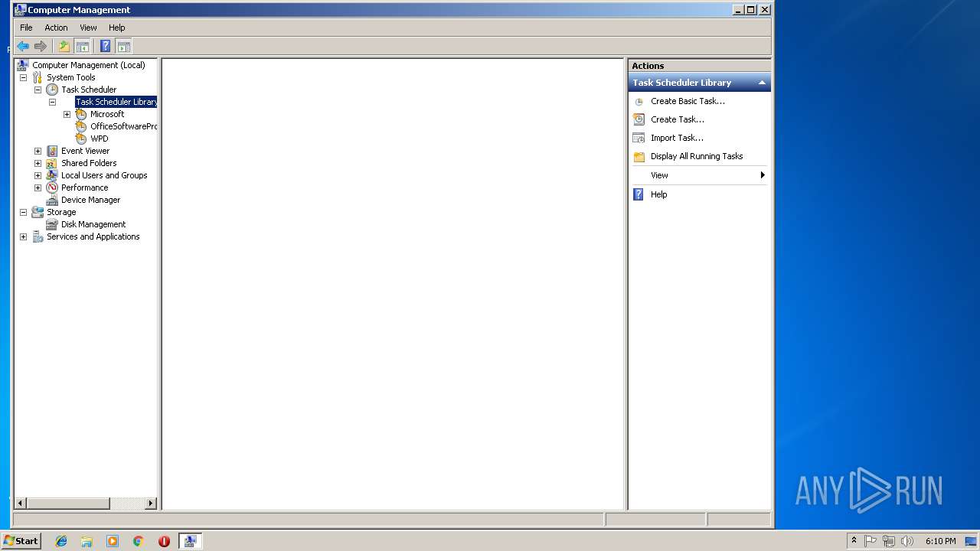The height and width of the screenshot is (551, 980).
Task: Open the blue Help toolbar icon
Action: coord(106,46)
